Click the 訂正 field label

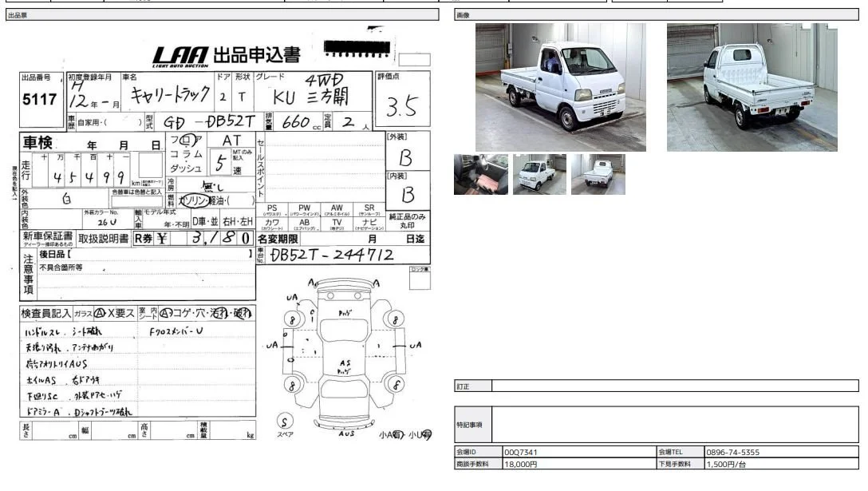coord(473,386)
